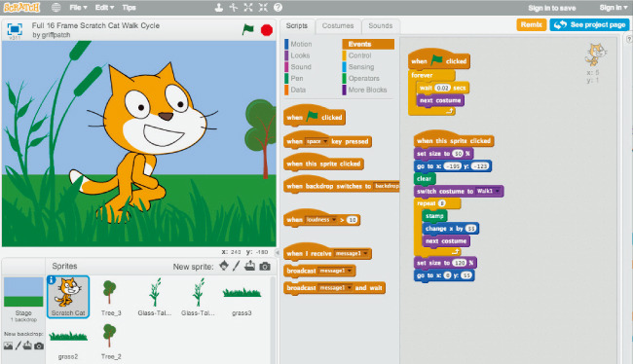Paint a new backdrop
The width and height of the screenshot is (633, 364).
click(18, 346)
